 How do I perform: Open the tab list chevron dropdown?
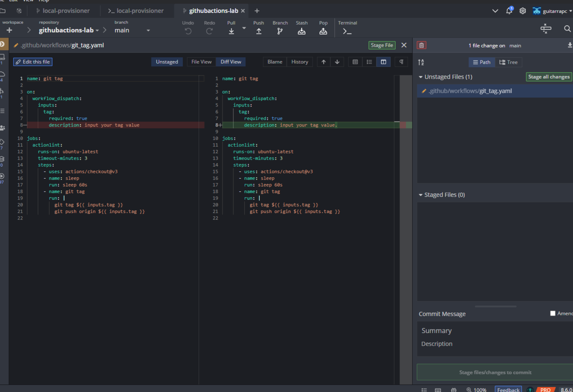coord(495,11)
